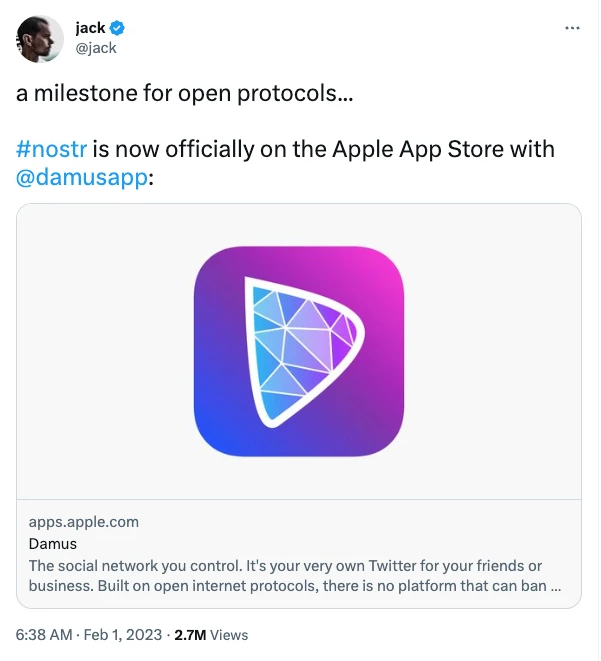Click the Feb 1, 2023 date

pos(127,635)
